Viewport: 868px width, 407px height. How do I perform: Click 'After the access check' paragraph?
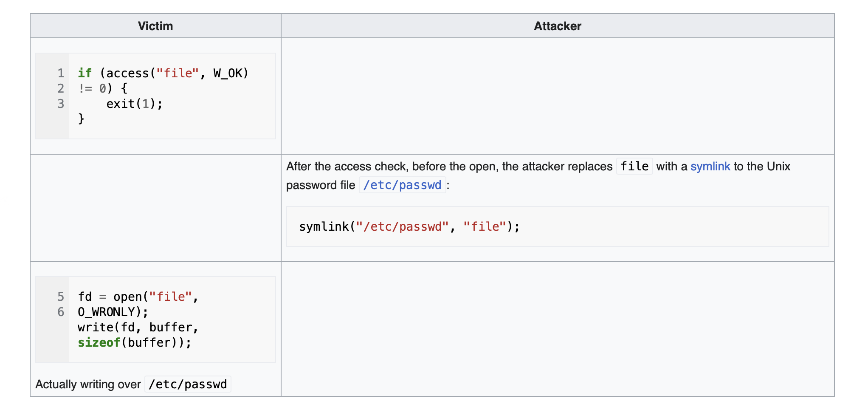[x=538, y=175]
